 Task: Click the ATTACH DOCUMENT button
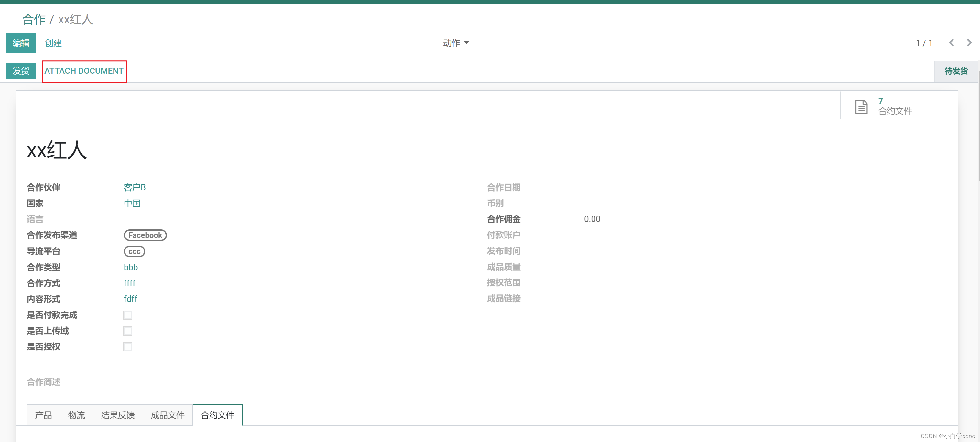pyautogui.click(x=84, y=71)
